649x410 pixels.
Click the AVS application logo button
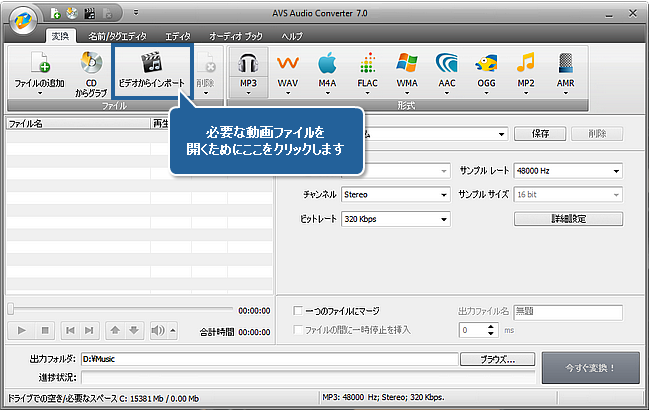[x=23, y=21]
